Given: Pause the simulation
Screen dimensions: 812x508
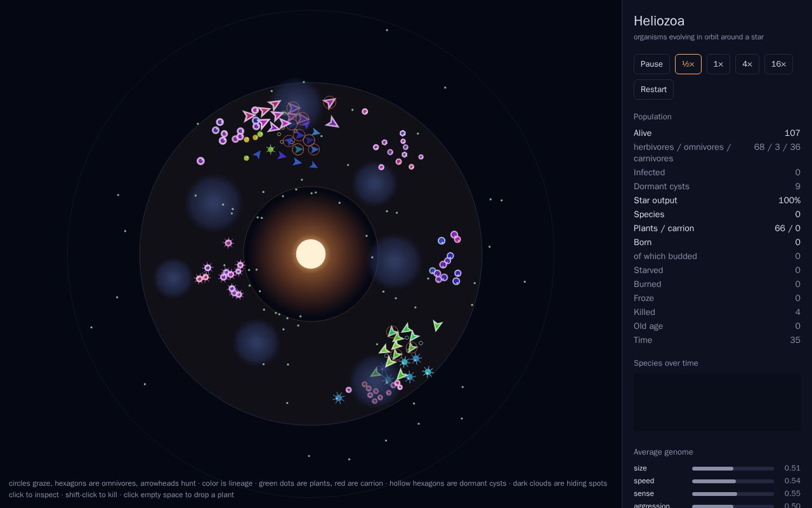Looking at the screenshot, I should click(652, 64).
